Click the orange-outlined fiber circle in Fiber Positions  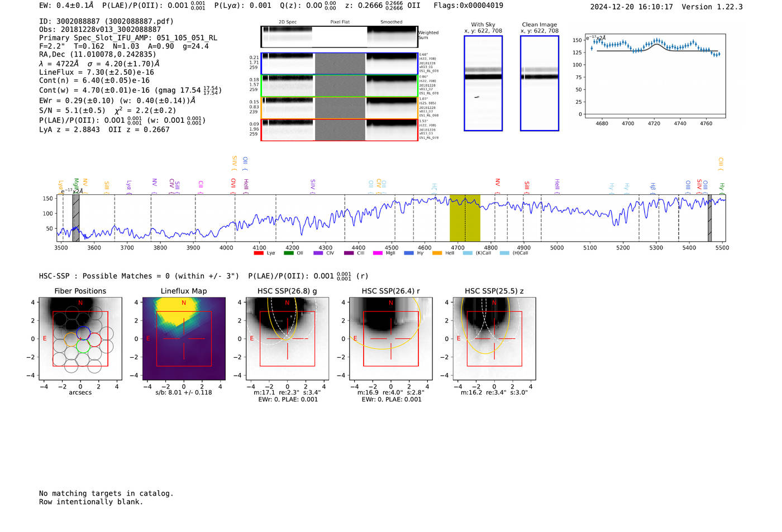[70, 339]
